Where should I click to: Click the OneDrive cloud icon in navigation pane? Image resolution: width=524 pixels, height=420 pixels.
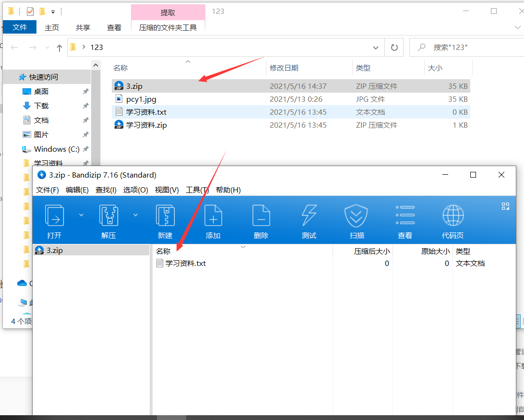point(22,284)
